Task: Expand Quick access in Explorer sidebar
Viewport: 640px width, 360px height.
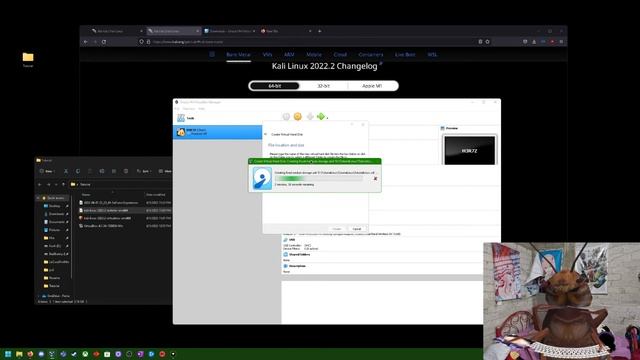Action: click(38, 198)
